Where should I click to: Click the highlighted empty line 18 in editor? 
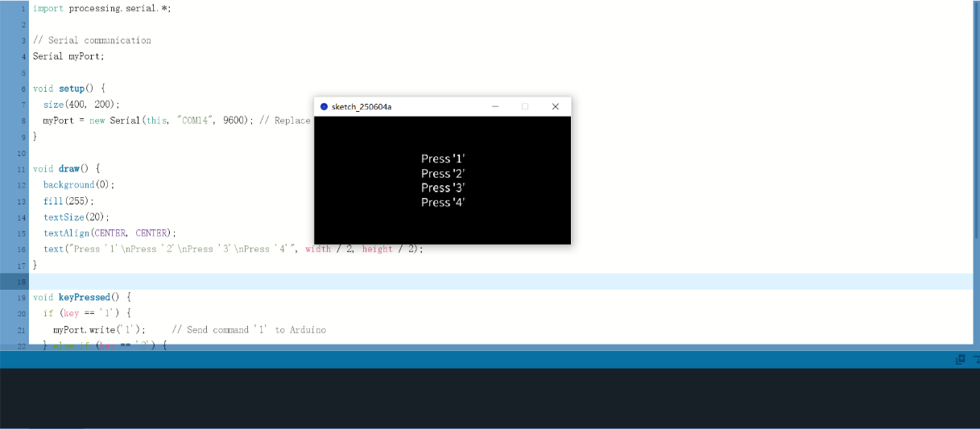(499, 281)
